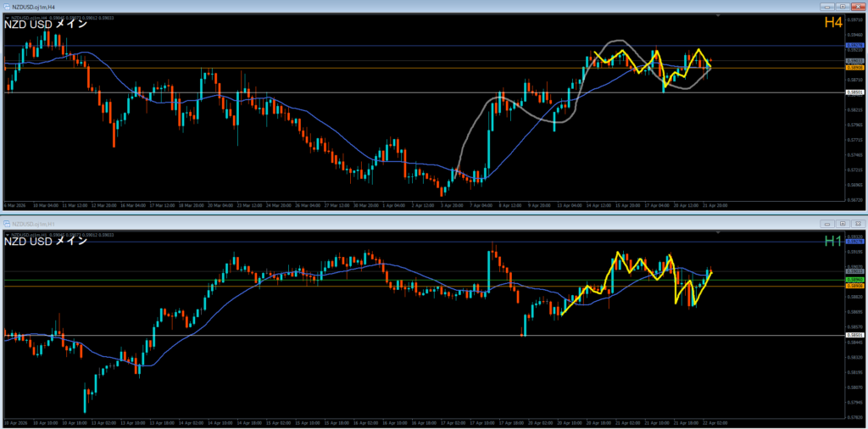Close the NZDUSD H1 chart window
Image resolution: width=868 pixels, height=429 pixels.
(x=857, y=223)
